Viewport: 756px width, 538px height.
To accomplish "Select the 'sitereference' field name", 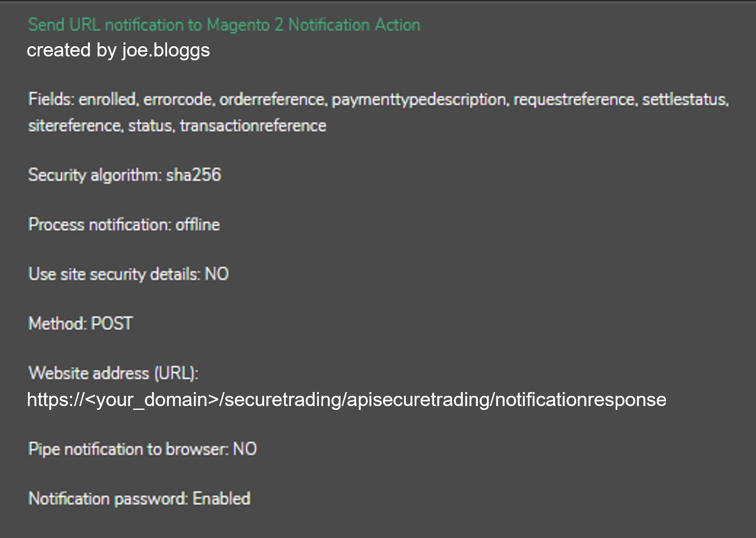I will [x=75, y=126].
